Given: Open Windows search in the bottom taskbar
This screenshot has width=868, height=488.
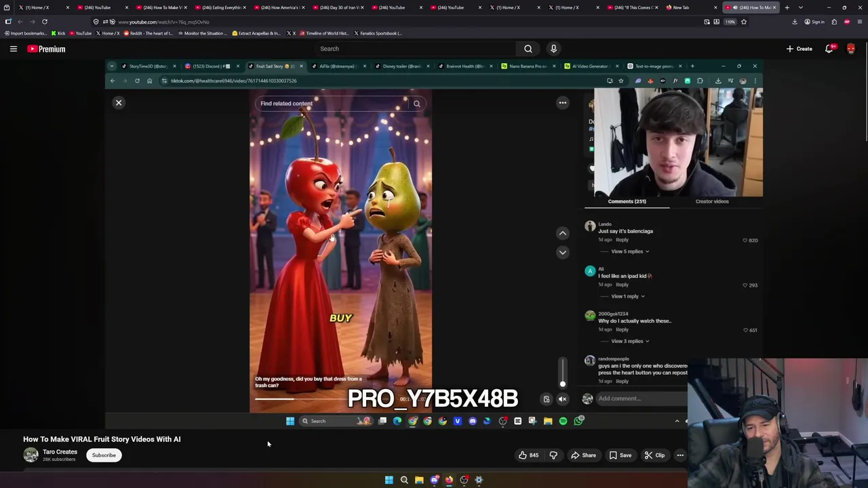Looking at the screenshot, I should (x=404, y=480).
